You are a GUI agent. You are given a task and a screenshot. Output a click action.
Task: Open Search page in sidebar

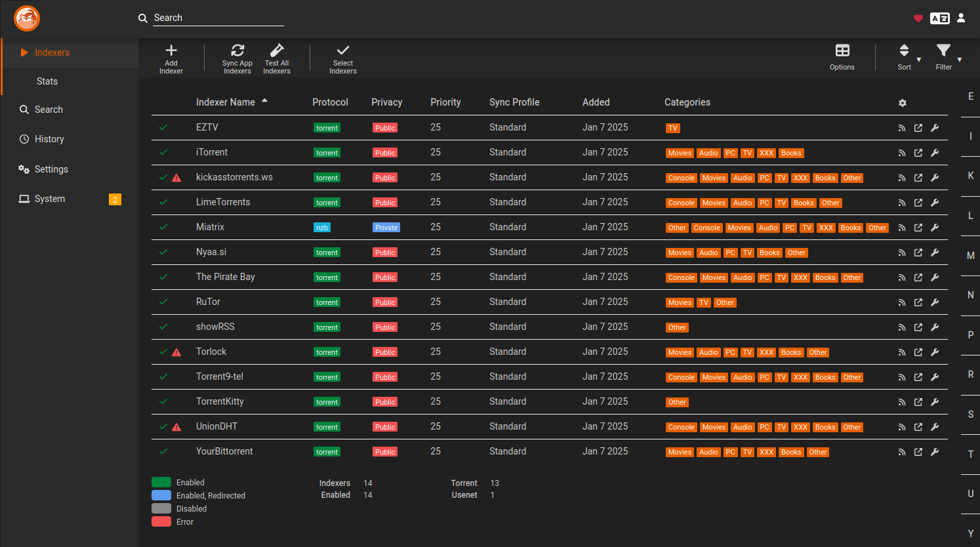pyautogui.click(x=70, y=110)
